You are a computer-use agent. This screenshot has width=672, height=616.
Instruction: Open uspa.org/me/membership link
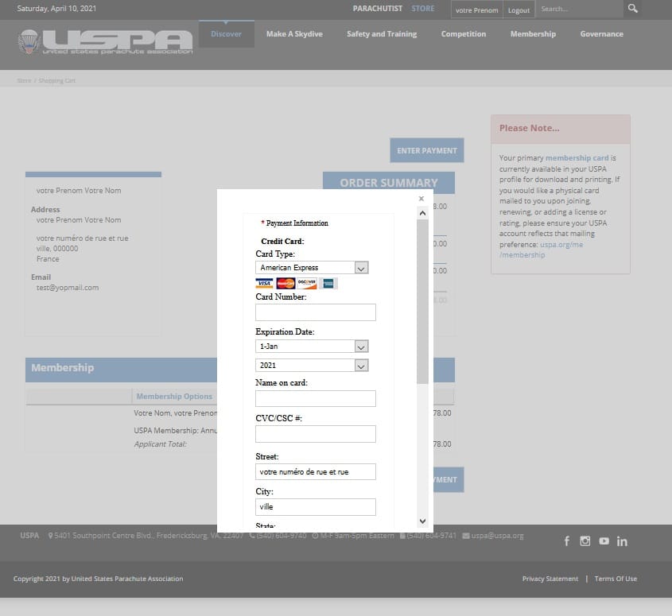coord(542,250)
